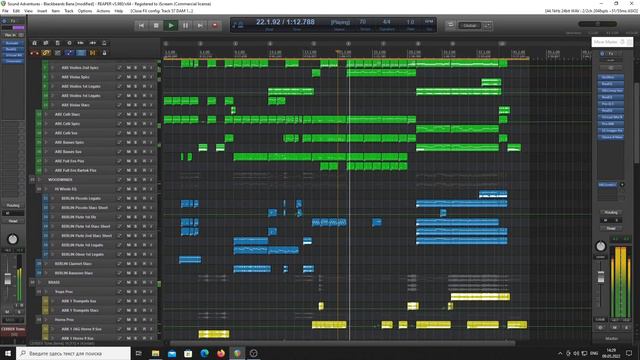Click the green Play transport button
This screenshot has width=640, height=360.
[171, 25]
